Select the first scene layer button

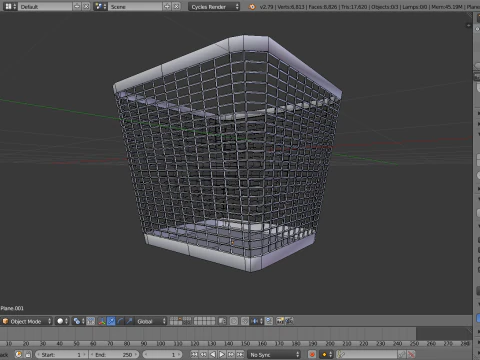[172, 319]
